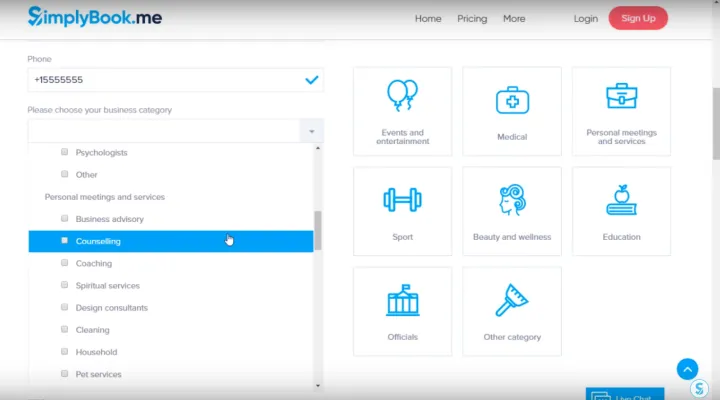Pick the Personal meetings briefcase icon
Image resolution: width=720 pixels, height=400 pixels.
[x=621, y=96]
